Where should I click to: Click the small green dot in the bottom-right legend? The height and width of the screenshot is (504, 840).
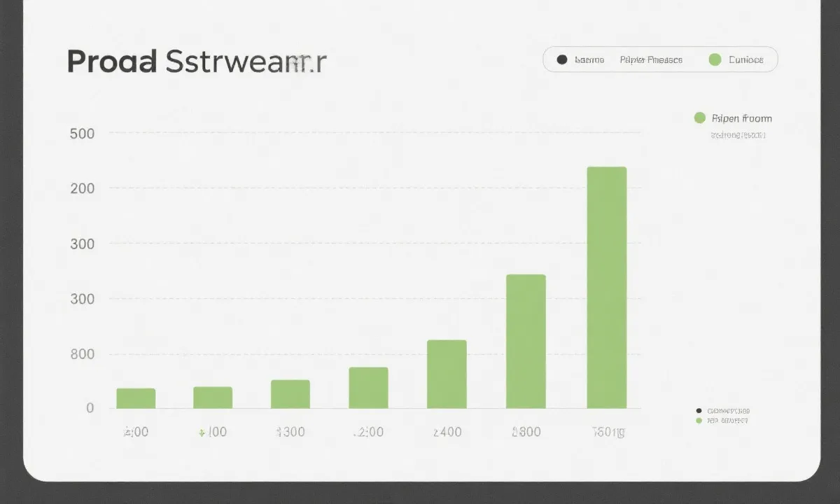(x=698, y=421)
